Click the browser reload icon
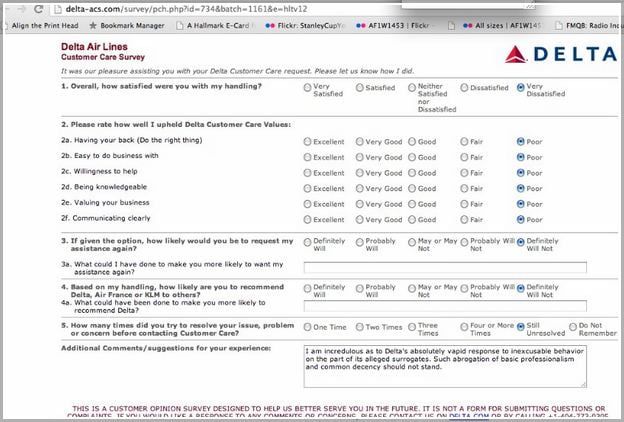 click(38, 9)
